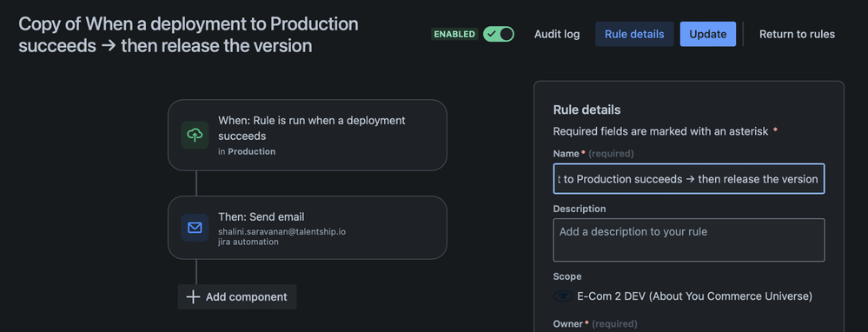The height and width of the screenshot is (332, 868).
Task: Click Update to save the rule
Action: (x=707, y=34)
